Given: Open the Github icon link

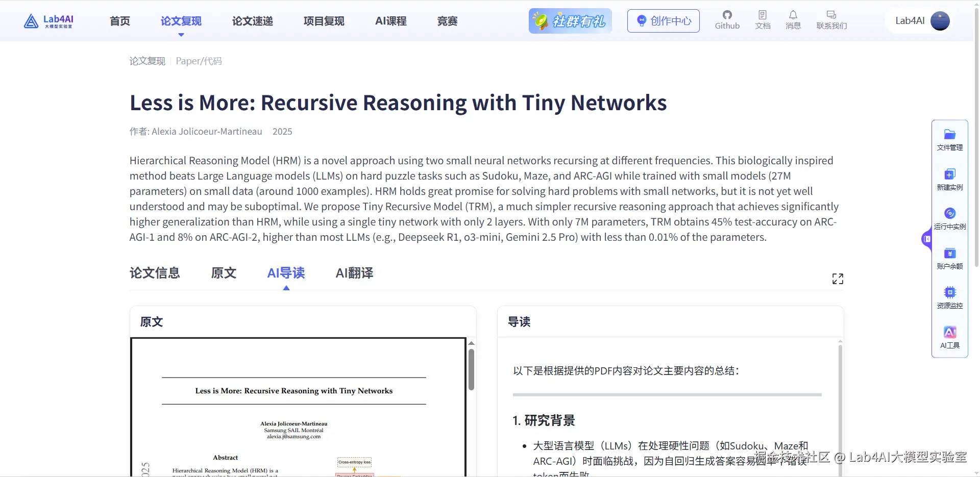Looking at the screenshot, I should tap(727, 20).
